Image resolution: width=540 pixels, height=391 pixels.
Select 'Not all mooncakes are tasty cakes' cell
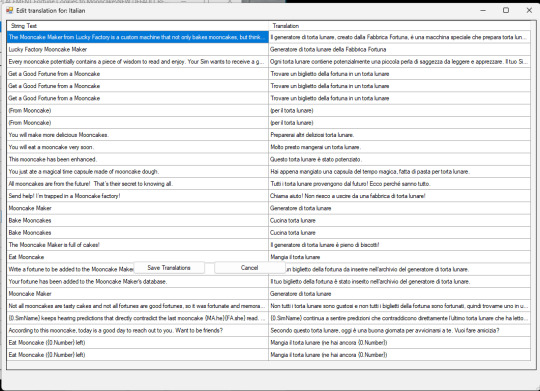coord(137,306)
